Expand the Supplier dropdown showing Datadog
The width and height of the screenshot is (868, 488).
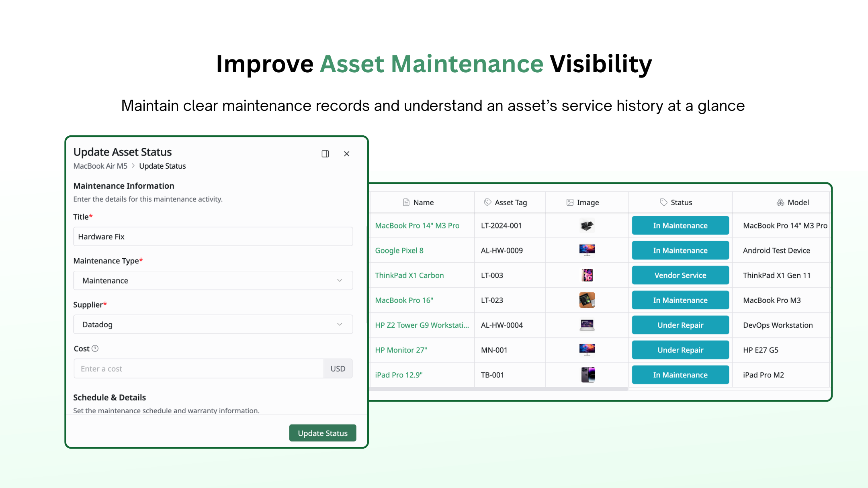point(213,325)
